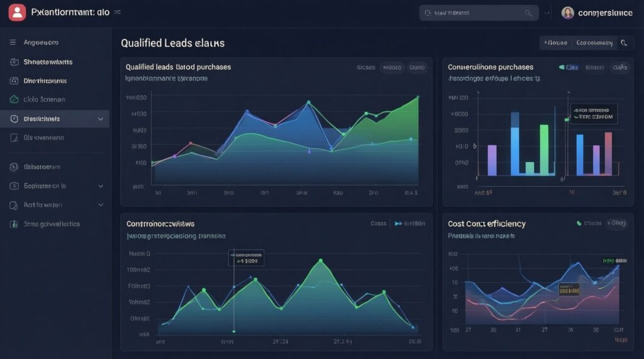Click the bar chart icon at sidebar bottom
The image size is (644, 359).
pos(14,224)
